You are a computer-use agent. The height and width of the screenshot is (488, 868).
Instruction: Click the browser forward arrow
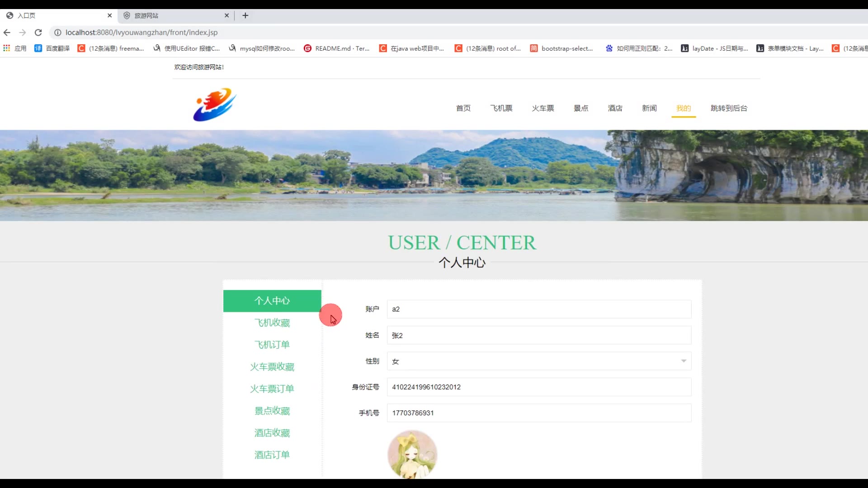coord(23,33)
